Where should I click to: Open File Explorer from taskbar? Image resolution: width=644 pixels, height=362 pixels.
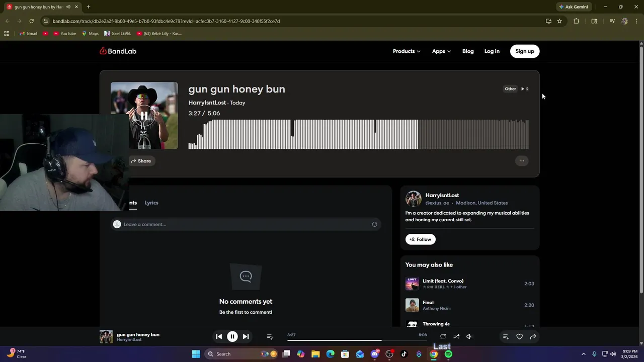point(315,354)
